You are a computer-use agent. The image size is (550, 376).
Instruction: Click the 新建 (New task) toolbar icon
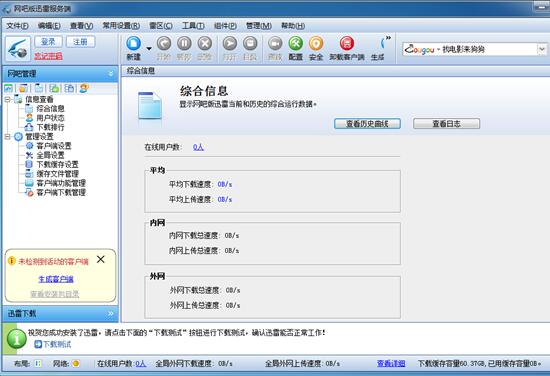coord(133,44)
